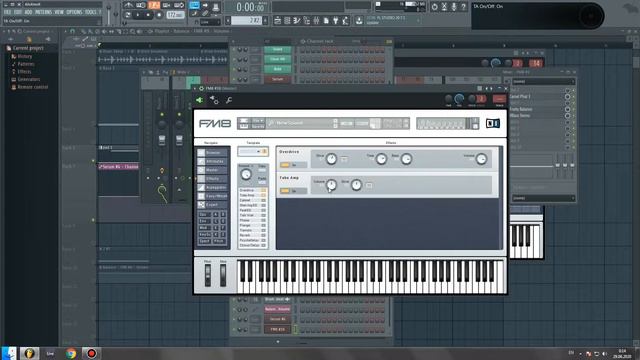This screenshot has width=640, height=360.
Task: Open the TOOLS menu
Action: 91,12
